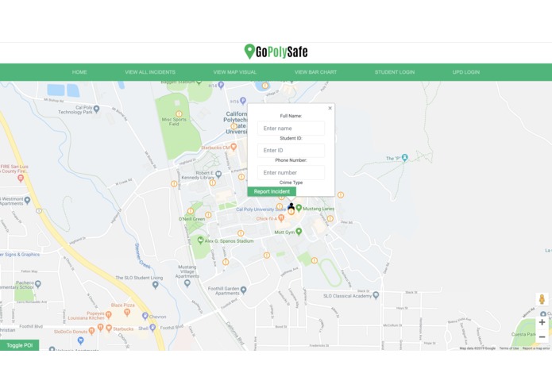Viewport: 552px width, 392px height.
Task: Select the Alex G. Spanos Stadium pin
Action: click(200, 240)
